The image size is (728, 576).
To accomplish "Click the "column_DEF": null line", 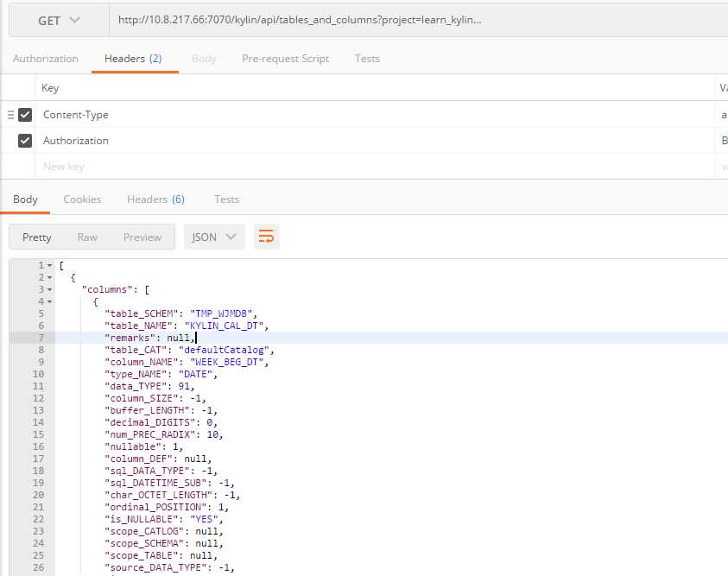I will click(x=158, y=459).
